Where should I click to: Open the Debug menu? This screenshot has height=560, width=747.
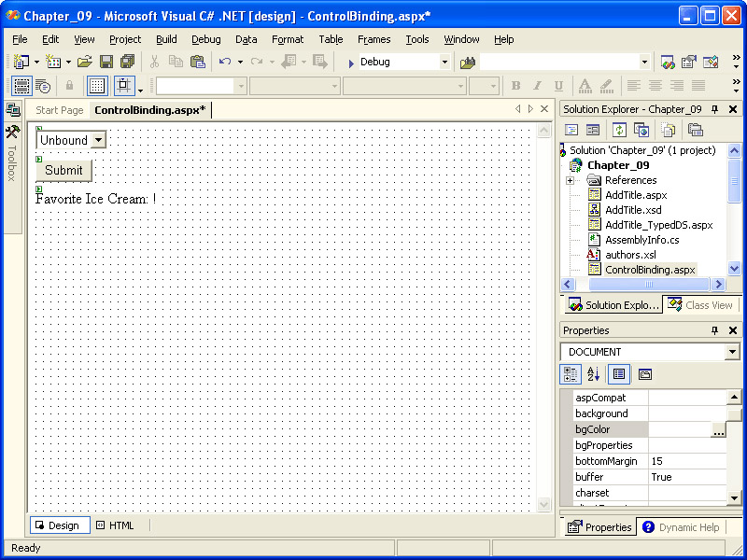(205, 39)
